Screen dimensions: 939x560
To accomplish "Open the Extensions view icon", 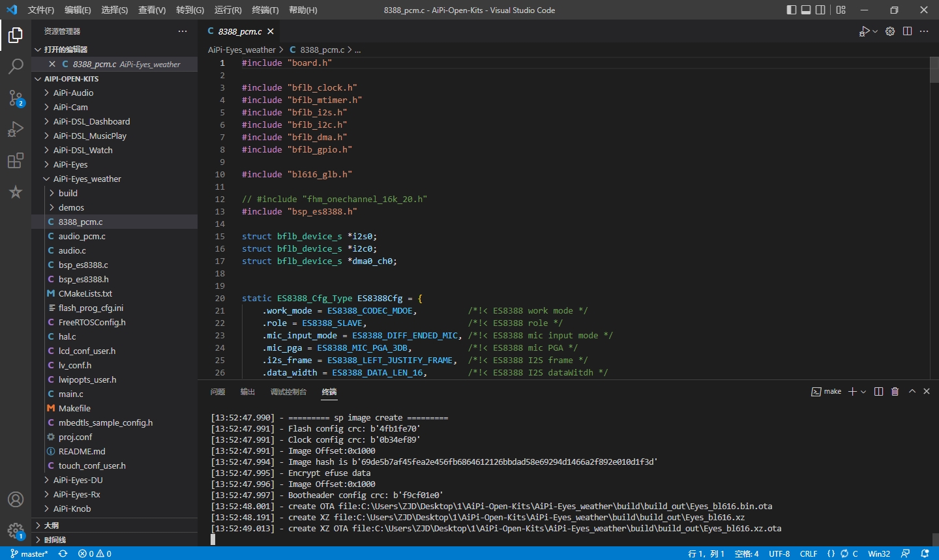I will click(16, 160).
